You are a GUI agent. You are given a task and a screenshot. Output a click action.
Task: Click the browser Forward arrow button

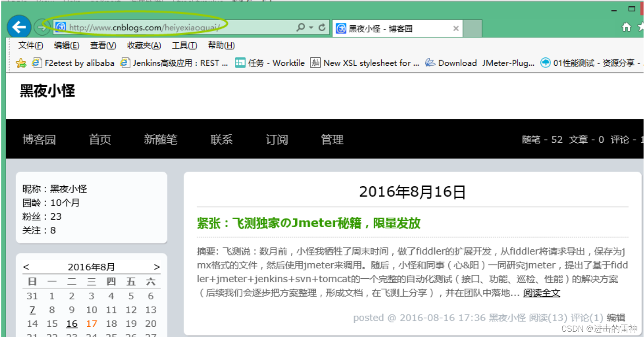pos(41,28)
